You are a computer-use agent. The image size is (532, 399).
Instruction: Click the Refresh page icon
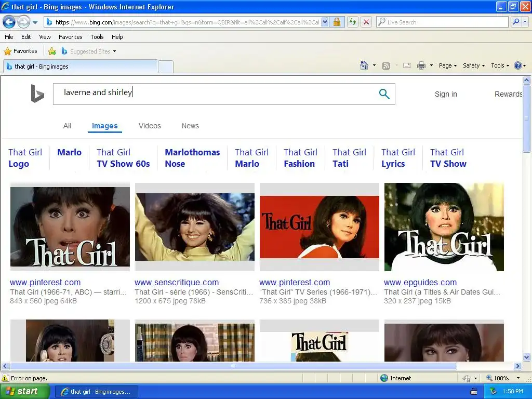pos(353,22)
